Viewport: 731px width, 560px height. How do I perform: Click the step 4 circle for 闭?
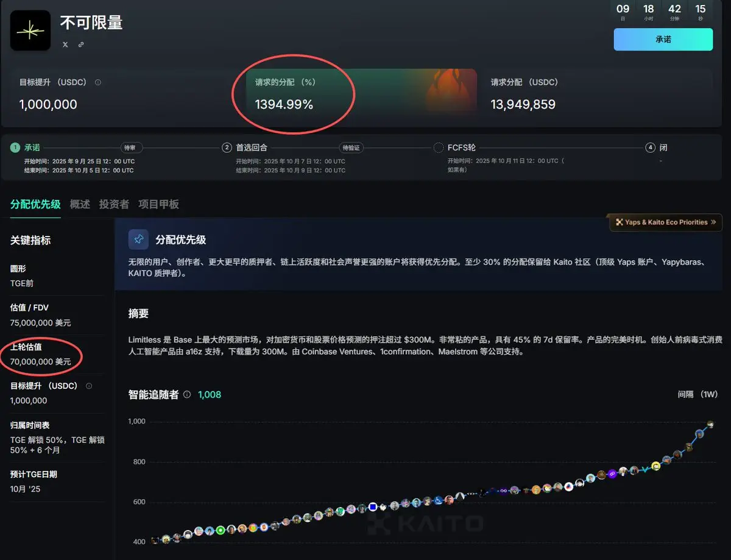coord(650,147)
